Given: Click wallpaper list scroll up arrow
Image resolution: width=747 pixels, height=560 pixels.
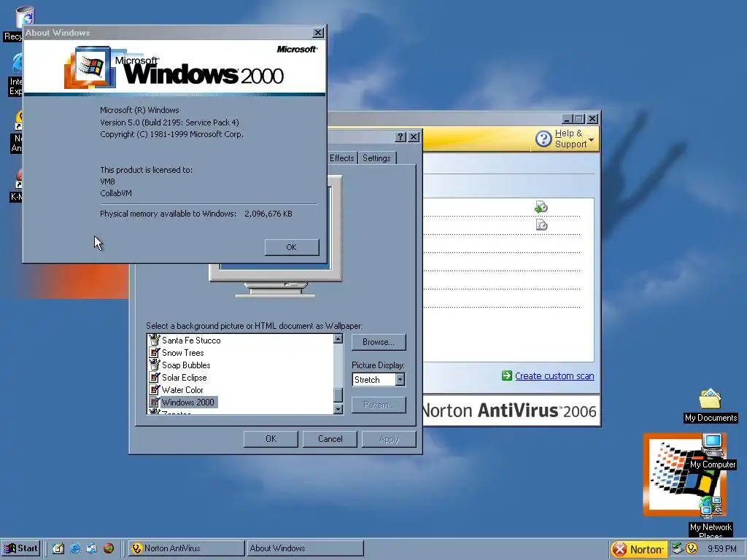Looking at the screenshot, I should click(x=338, y=339).
